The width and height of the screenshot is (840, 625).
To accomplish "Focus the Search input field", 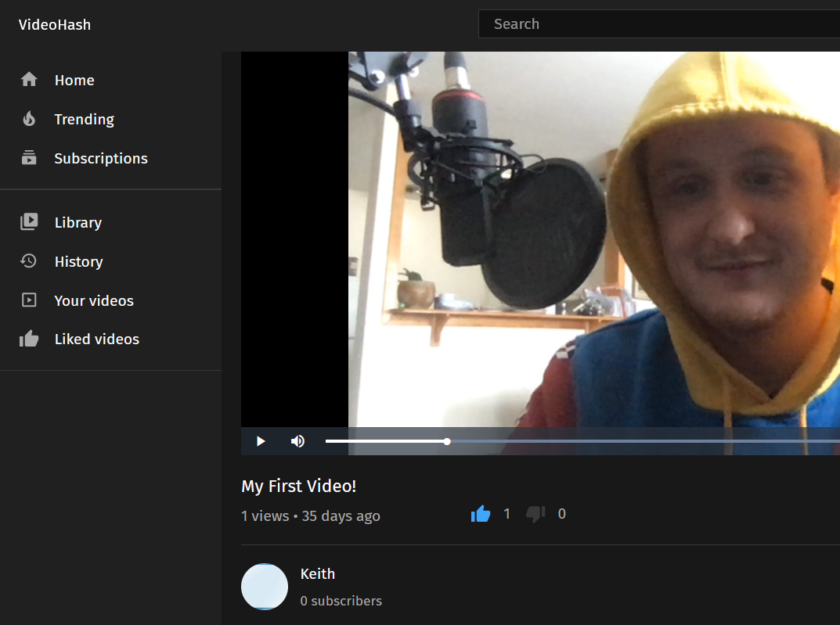I will [658, 24].
